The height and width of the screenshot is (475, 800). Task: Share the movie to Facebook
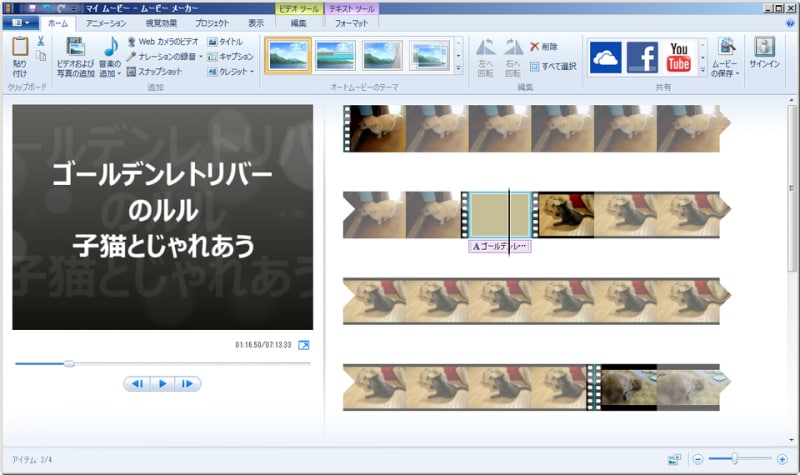tap(642, 57)
